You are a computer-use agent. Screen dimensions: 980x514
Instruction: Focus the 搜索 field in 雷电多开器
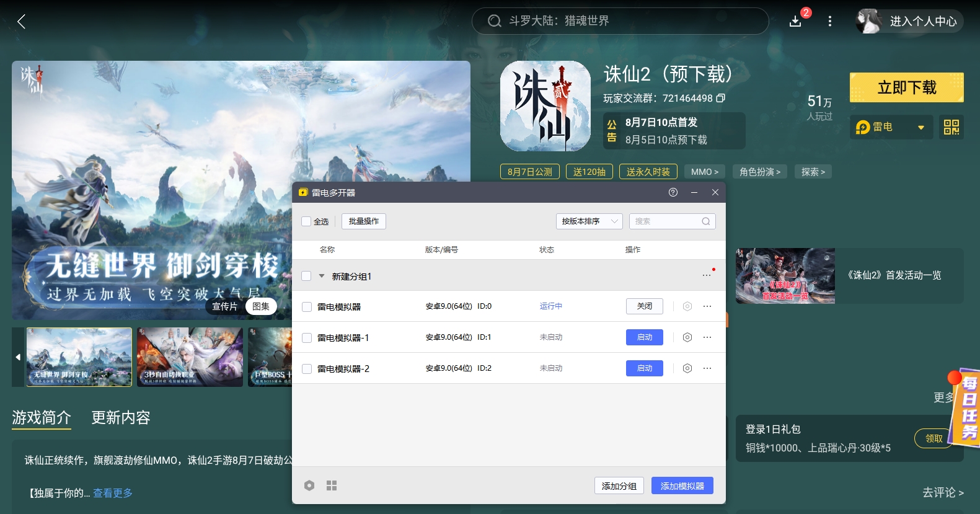pos(673,221)
